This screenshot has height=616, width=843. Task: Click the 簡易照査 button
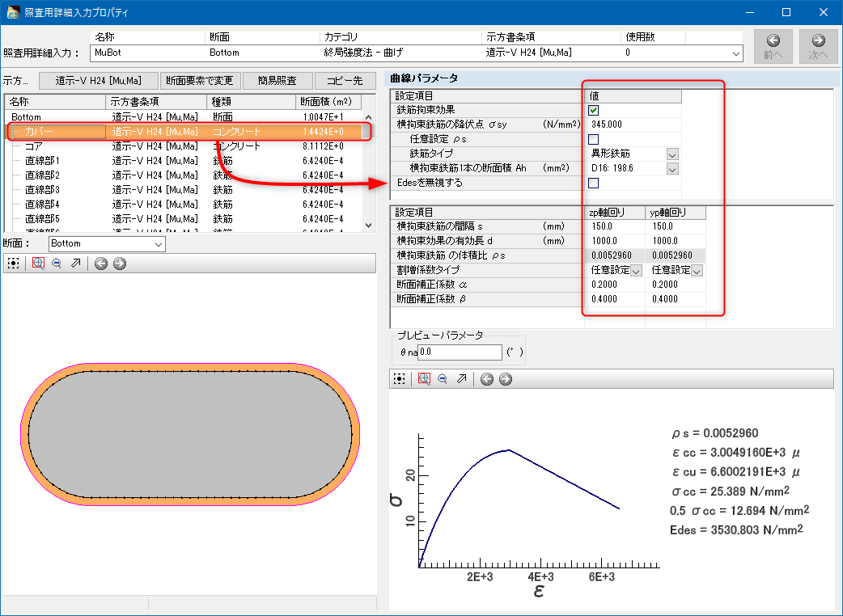click(x=277, y=80)
